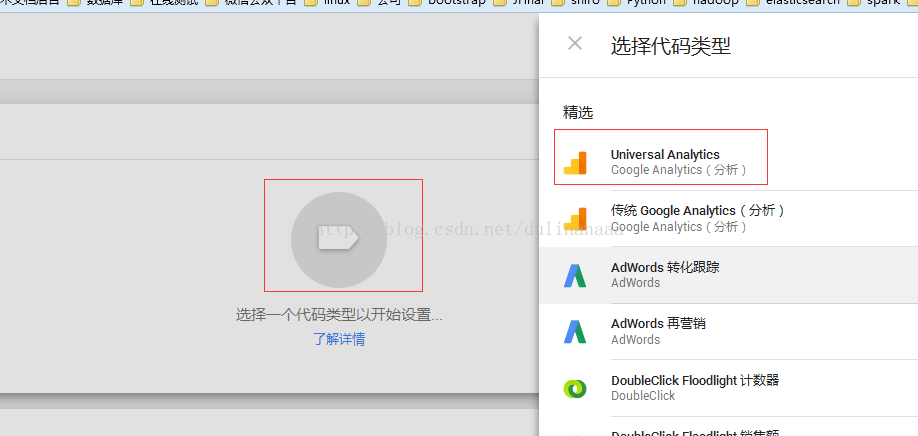Click the 选择一个代码类型以开始设置 prompt text
The height and width of the screenshot is (436, 918).
pos(339,315)
